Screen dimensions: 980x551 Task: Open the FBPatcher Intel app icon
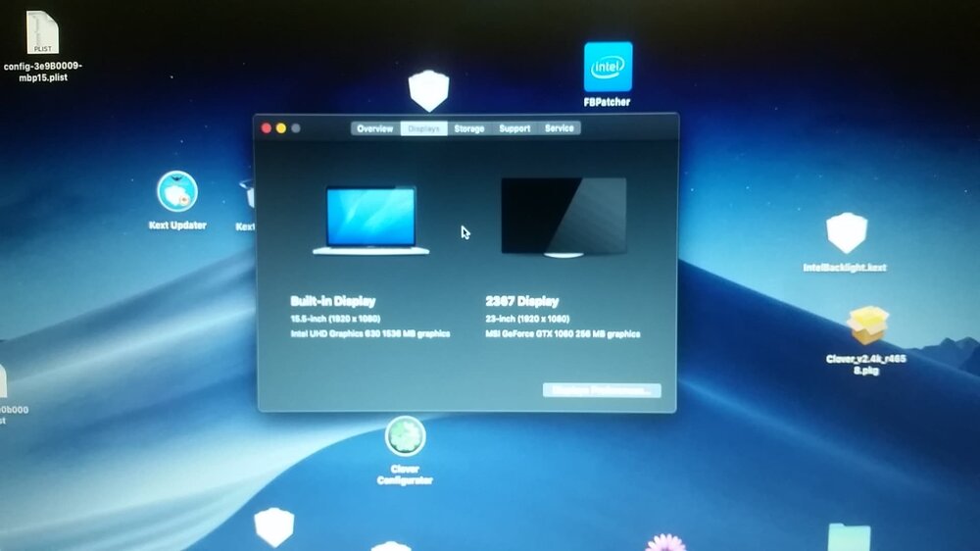[x=608, y=67]
